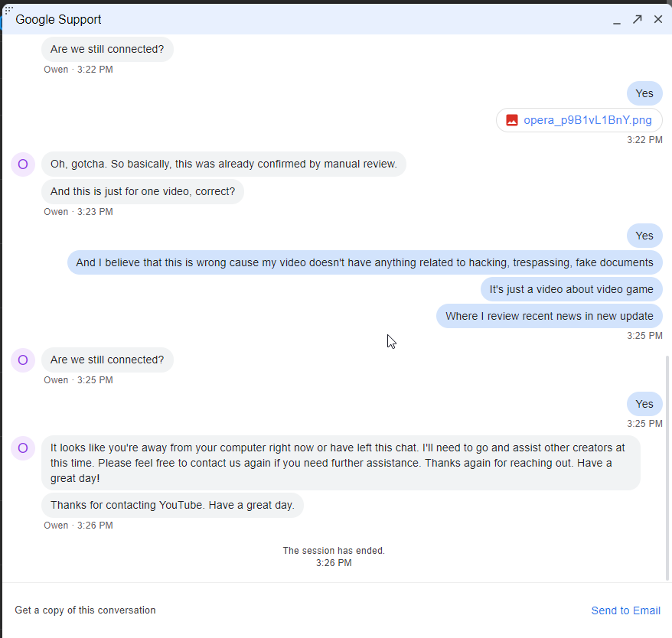Click 'Get a copy of this conversation' text
This screenshot has height=638, width=672.
pos(85,610)
